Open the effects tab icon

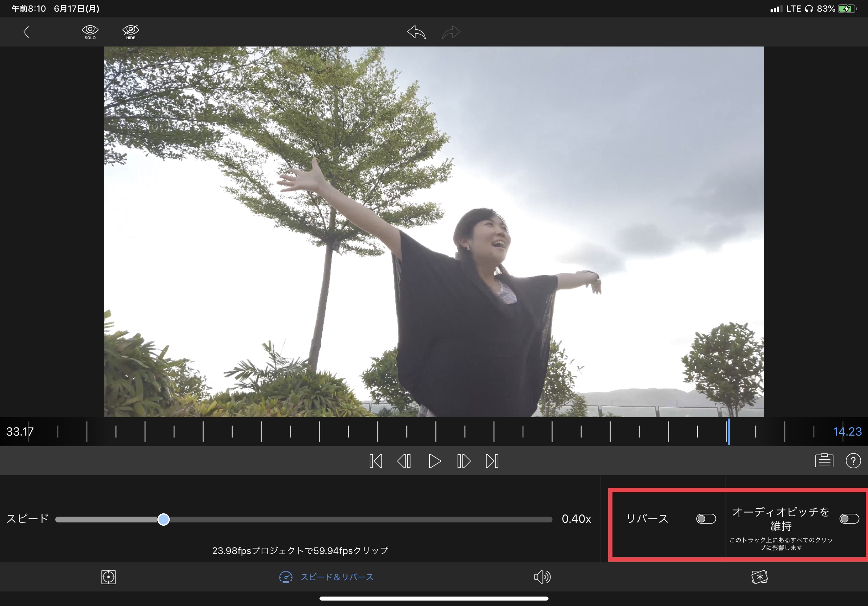click(x=760, y=577)
